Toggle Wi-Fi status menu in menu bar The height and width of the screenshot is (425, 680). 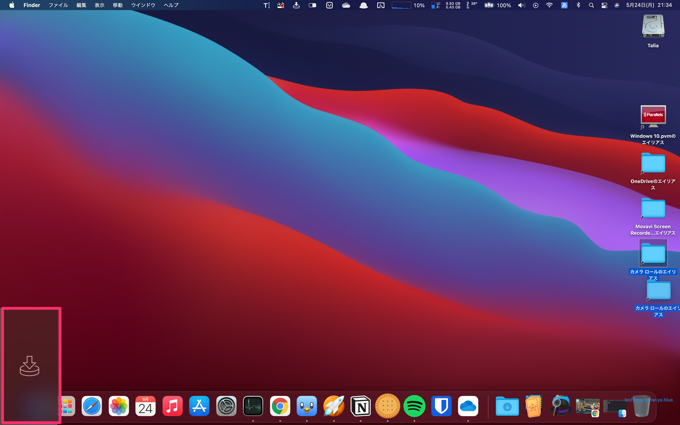pyautogui.click(x=549, y=5)
